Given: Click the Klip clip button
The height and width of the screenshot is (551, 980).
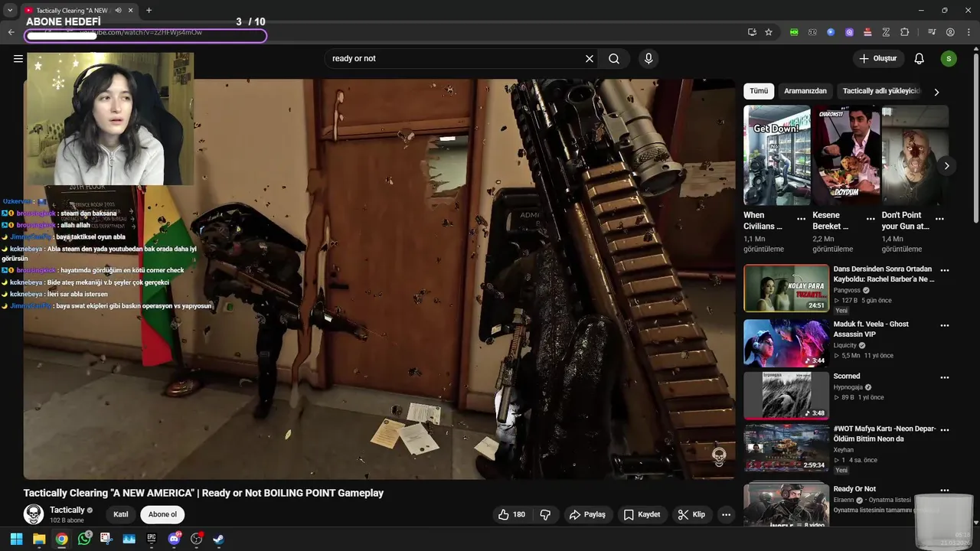Looking at the screenshot, I should pos(691,514).
